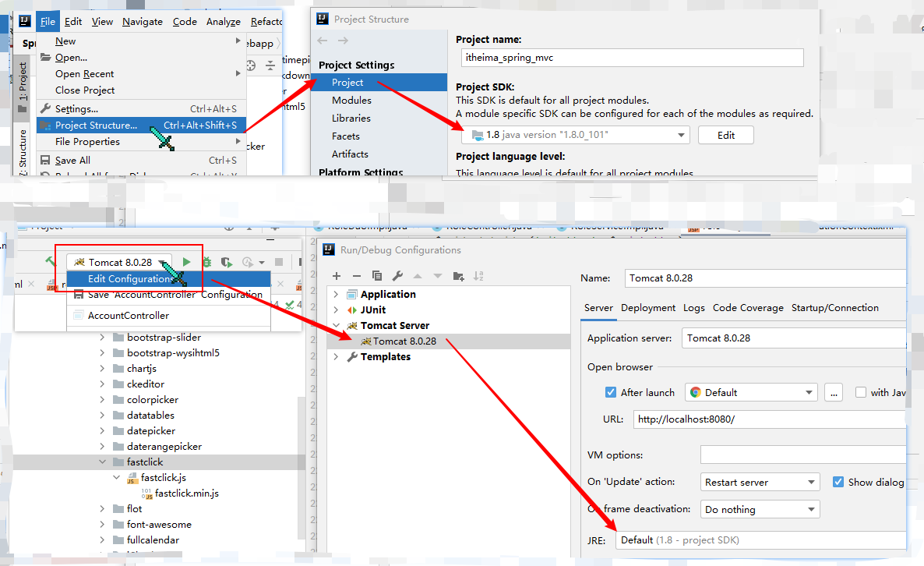Click the Debug bug icon

point(206,263)
